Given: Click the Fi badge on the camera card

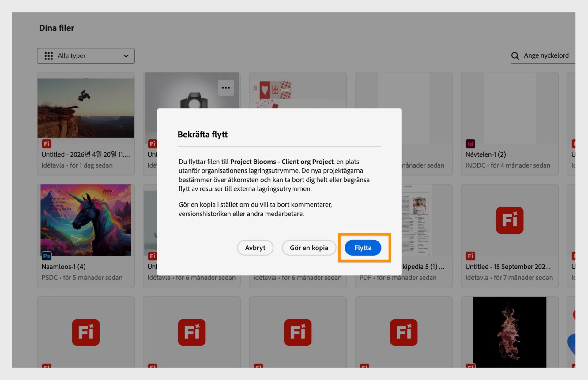Looking at the screenshot, I should 153,143.
